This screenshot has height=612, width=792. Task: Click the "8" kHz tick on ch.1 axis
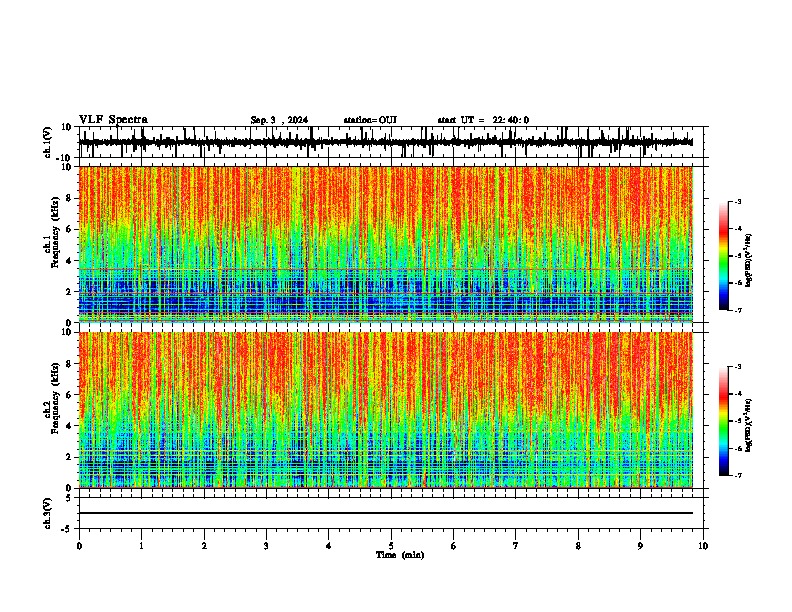69,198
